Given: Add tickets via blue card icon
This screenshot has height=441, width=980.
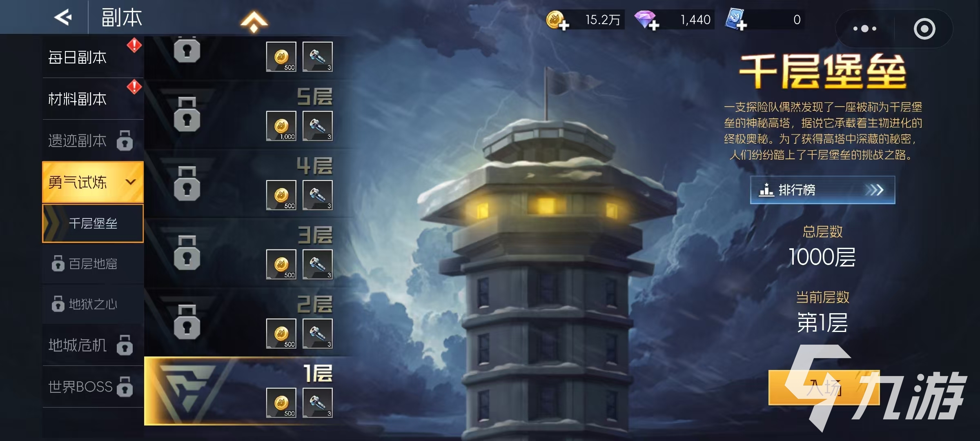Looking at the screenshot, I should [736, 20].
